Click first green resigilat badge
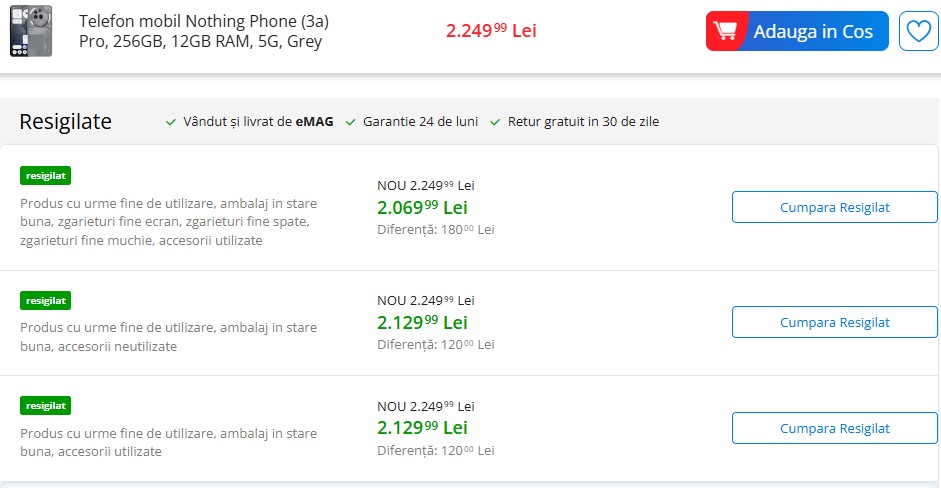 [x=46, y=176]
